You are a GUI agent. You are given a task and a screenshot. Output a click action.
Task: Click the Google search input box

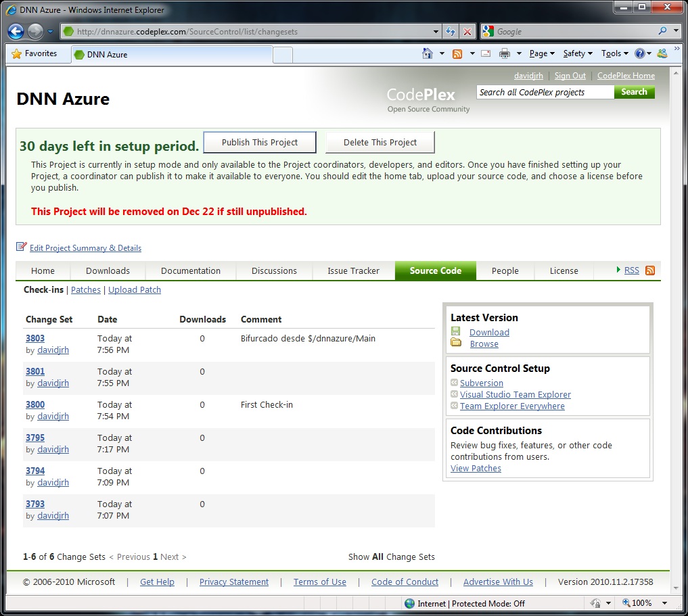pyautogui.click(x=575, y=31)
